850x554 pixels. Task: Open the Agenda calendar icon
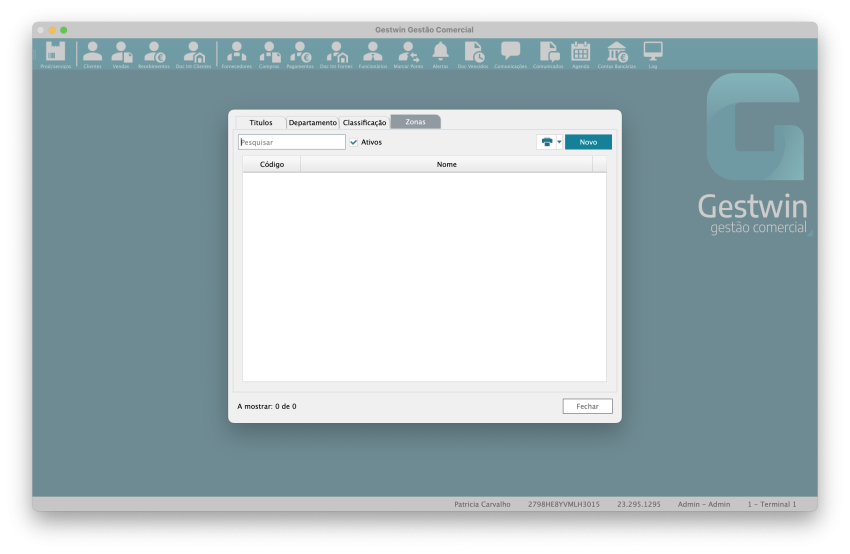pyautogui.click(x=580, y=54)
